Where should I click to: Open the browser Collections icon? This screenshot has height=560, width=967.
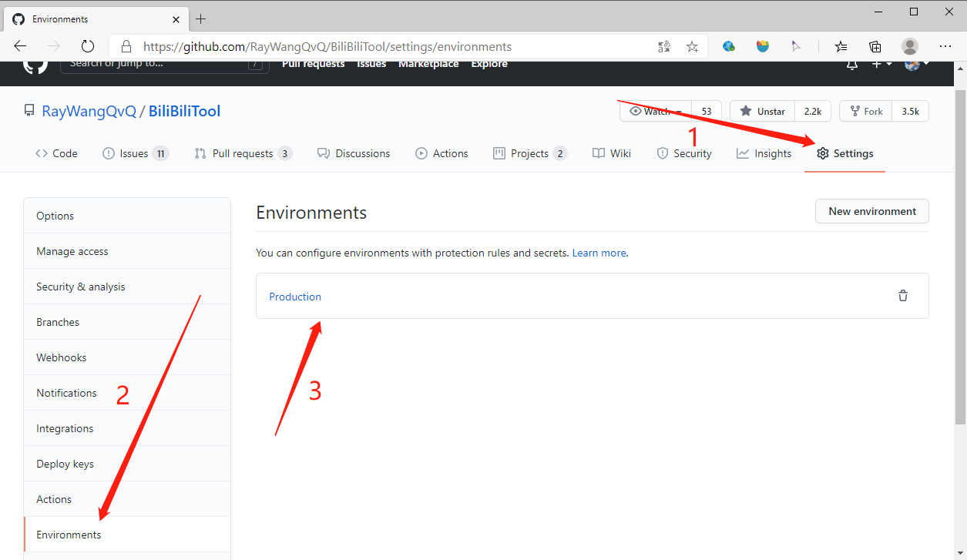pos(875,46)
